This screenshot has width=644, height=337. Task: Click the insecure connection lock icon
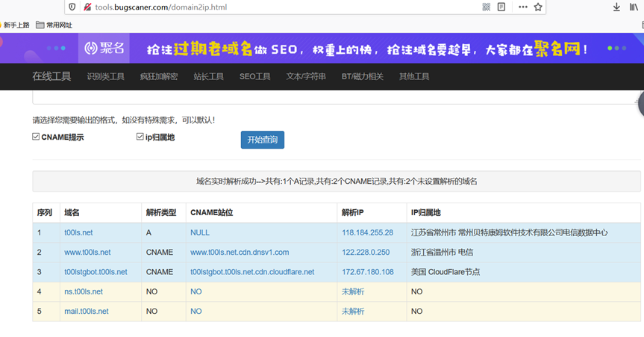click(87, 7)
